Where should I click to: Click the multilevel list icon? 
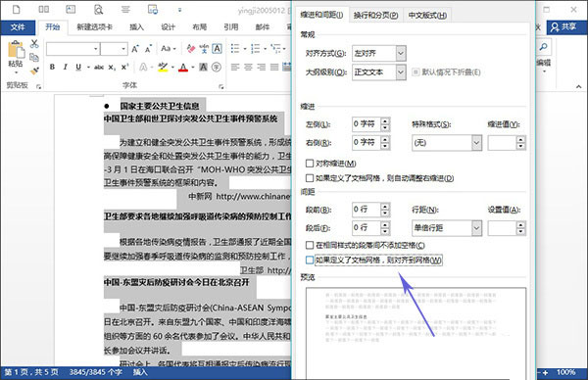275,49
